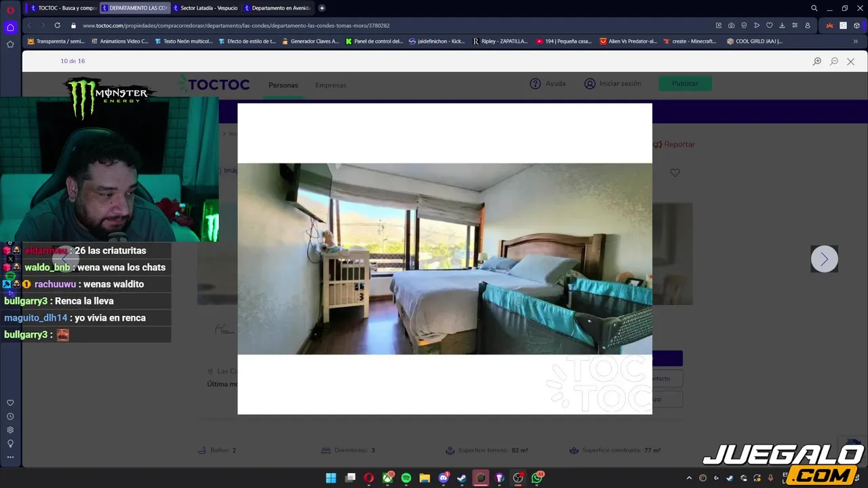Open WhatsApp from the taskbar
This screenshot has height=488, width=868.
pyautogui.click(x=537, y=478)
